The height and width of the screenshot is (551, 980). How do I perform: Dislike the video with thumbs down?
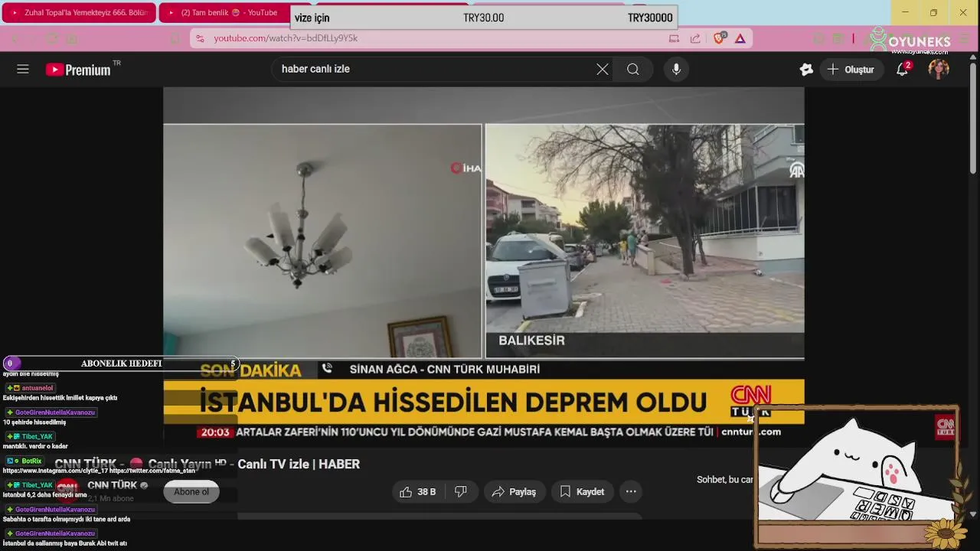point(461,492)
